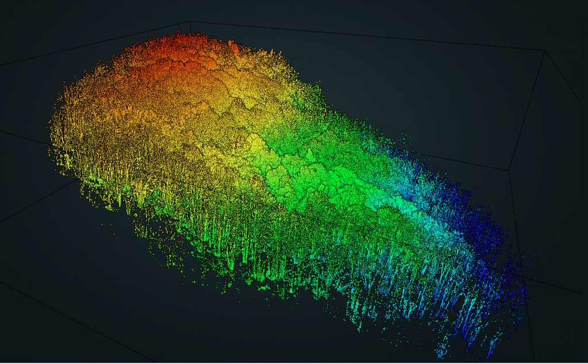Pick the isolated green points above the cloud
Viewport: 588px width, 364px height.
405,135
